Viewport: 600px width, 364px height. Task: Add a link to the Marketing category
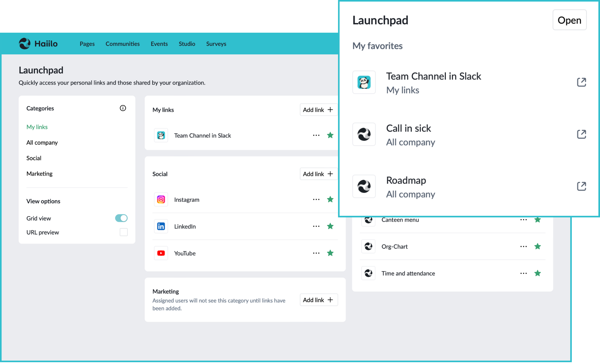click(x=319, y=300)
